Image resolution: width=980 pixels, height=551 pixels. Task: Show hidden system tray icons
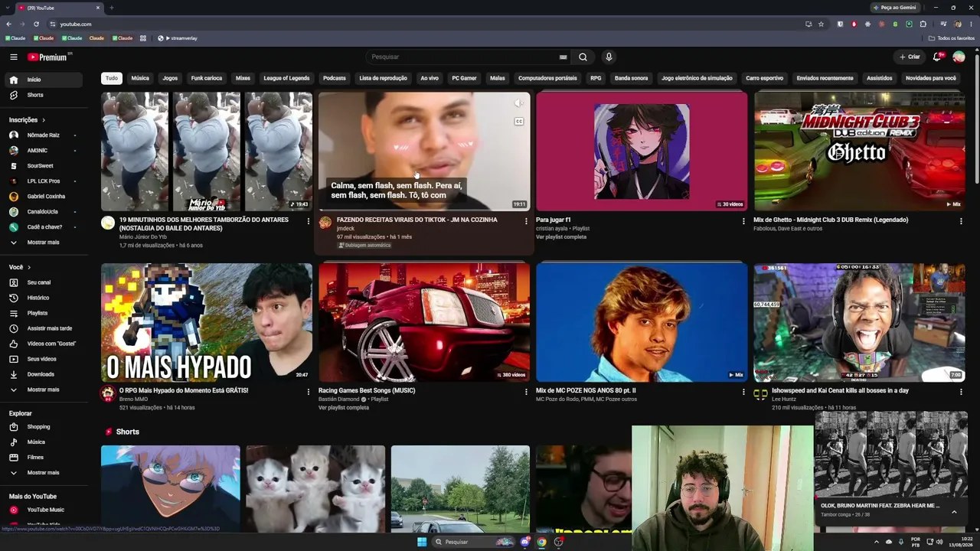pos(877,542)
